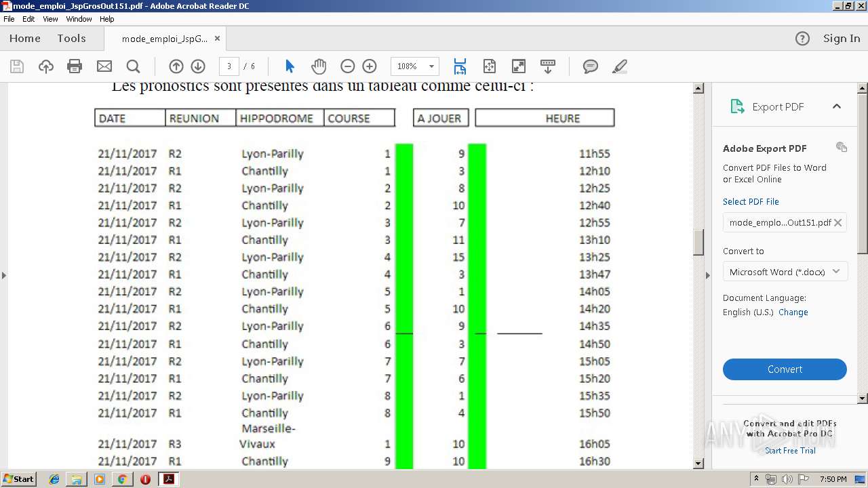Click the Select PDF File link
This screenshot has height=488, width=868.
pos(751,202)
